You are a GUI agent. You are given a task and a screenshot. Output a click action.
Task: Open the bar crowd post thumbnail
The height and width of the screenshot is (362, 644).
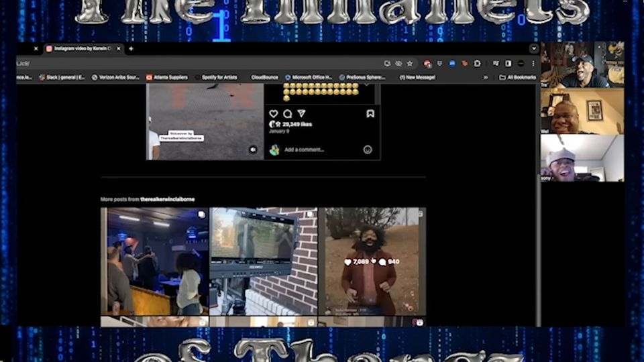click(155, 261)
